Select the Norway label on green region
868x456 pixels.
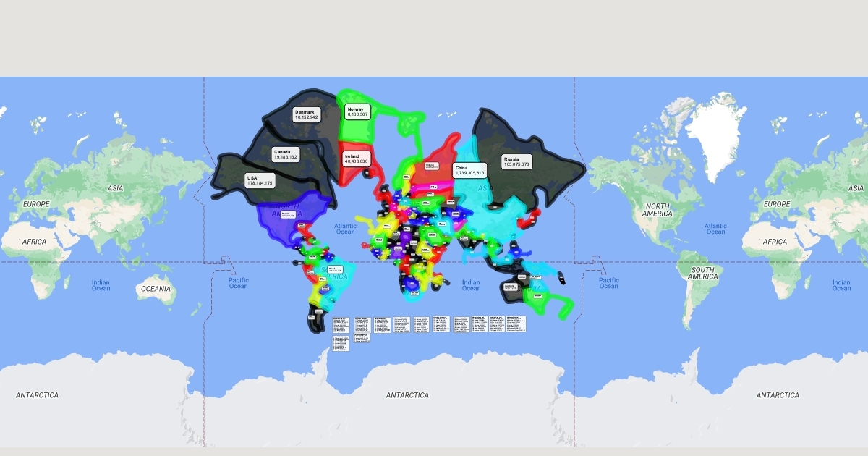point(357,111)
